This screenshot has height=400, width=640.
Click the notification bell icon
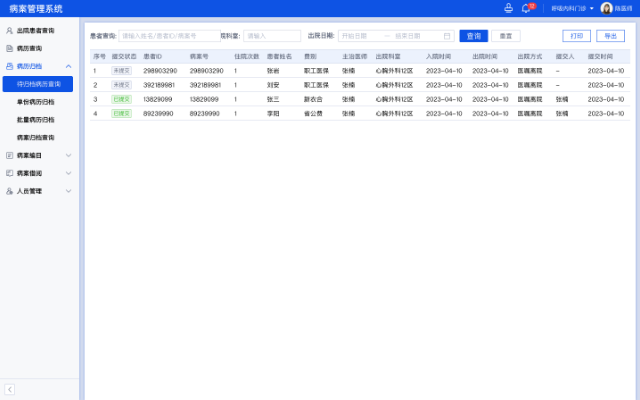pyautogui.click(x=525, y=8)
